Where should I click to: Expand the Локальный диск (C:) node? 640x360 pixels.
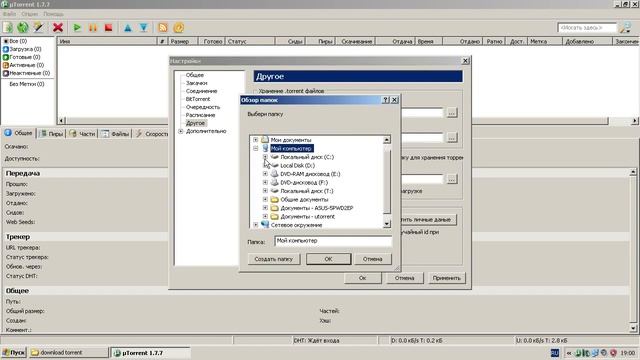point(265,157)
